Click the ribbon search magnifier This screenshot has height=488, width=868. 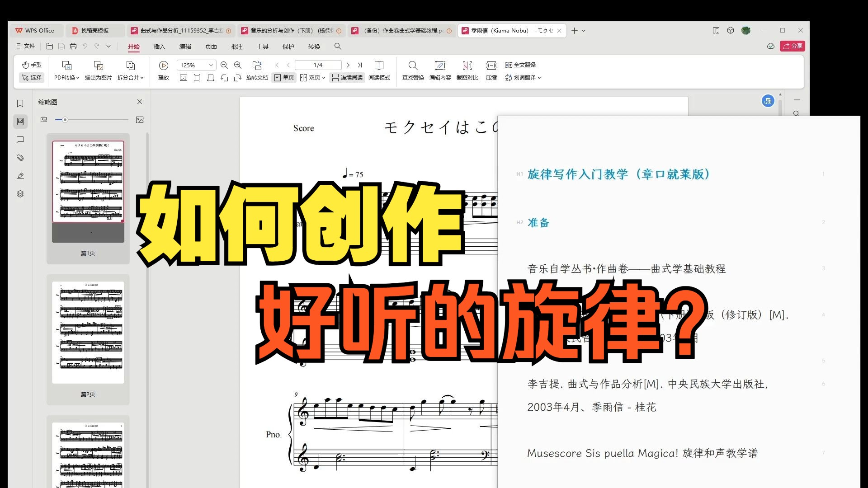pos(338,46)
